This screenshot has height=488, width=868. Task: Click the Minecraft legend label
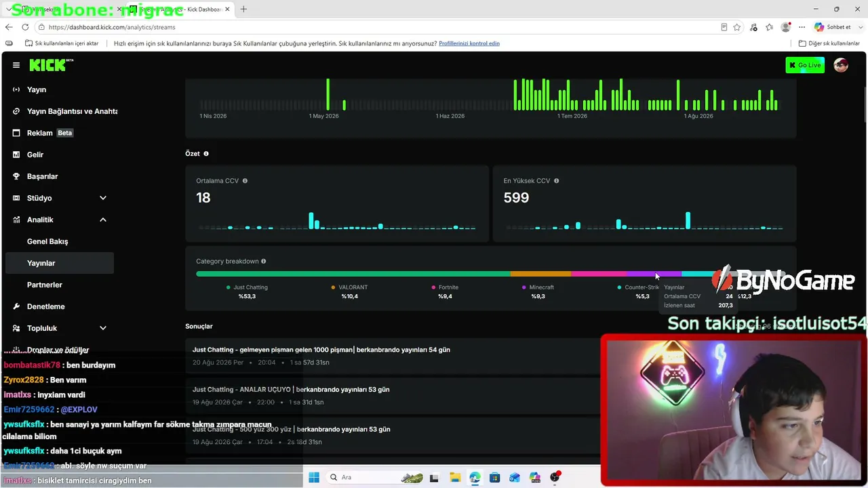pyautogui.click(x=542, y=287)
